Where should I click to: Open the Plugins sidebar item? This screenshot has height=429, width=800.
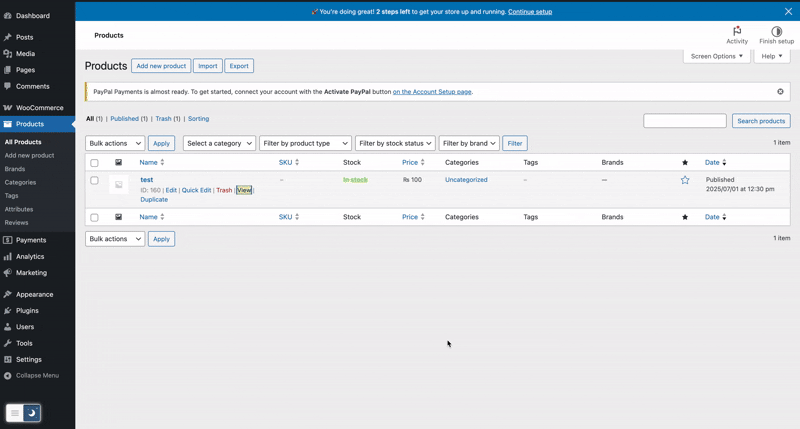click(x=27, y=311)
